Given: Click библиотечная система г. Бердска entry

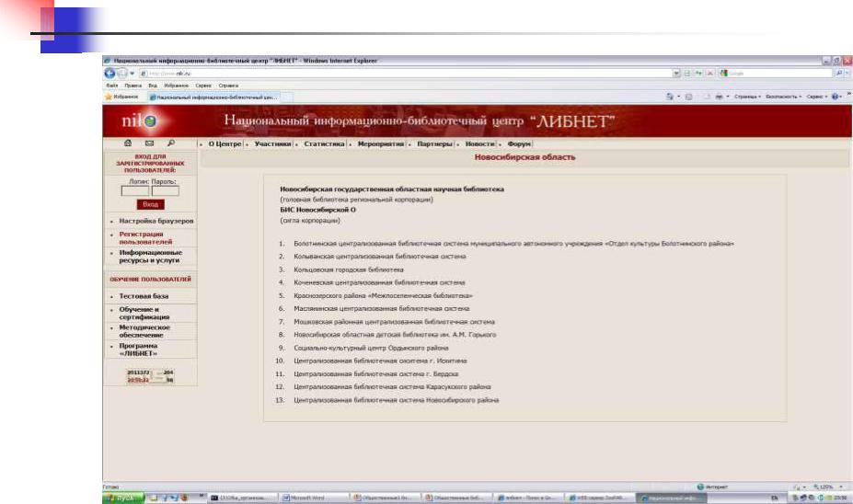Looking at the screenshot, I should pos(376,374).
